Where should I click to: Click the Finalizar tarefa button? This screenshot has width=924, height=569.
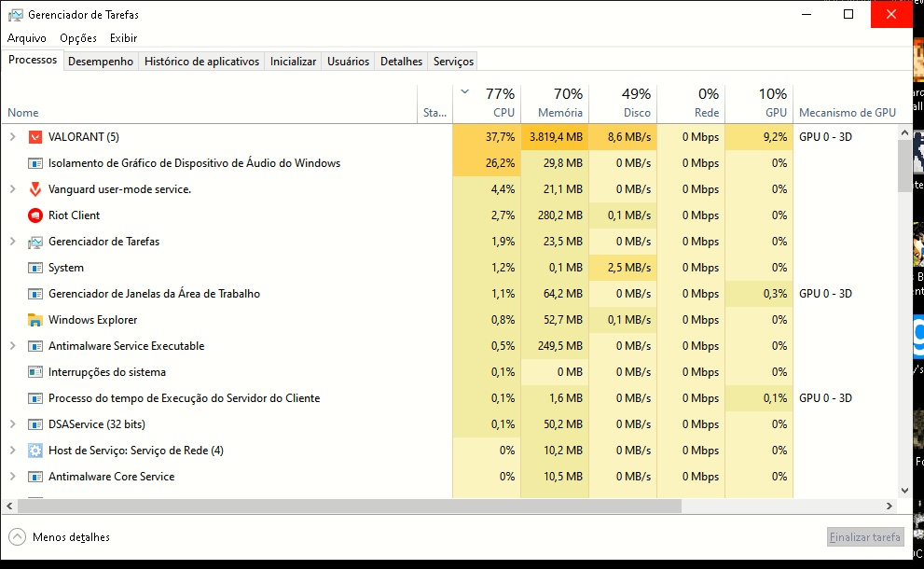pyautogui.click(x=865, y=537)
